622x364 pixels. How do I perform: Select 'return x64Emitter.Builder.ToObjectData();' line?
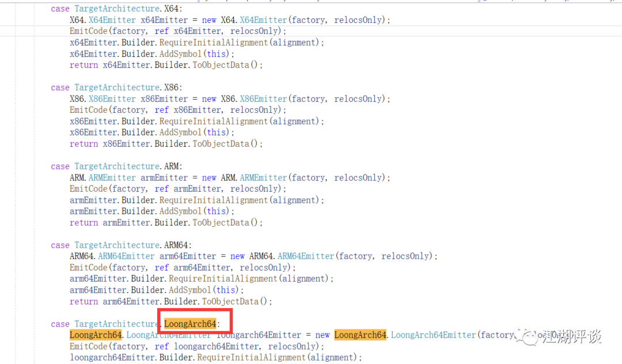tap(166, 65)
